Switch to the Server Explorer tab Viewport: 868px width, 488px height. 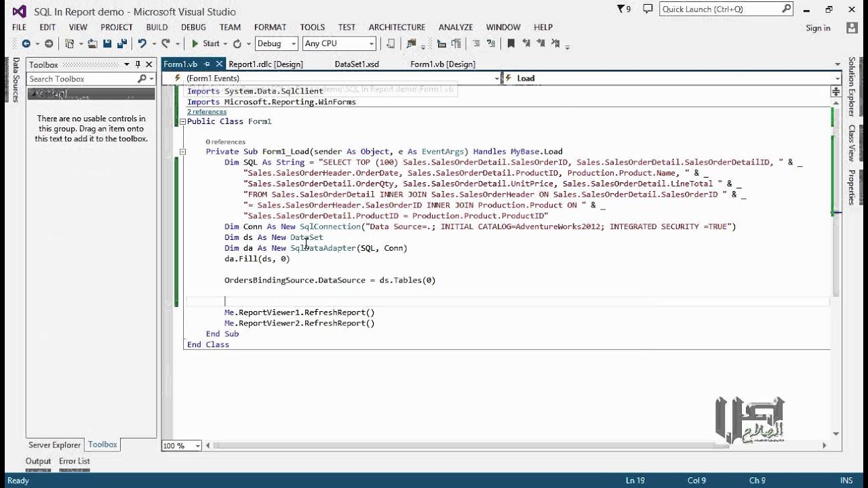click(54, 445)
